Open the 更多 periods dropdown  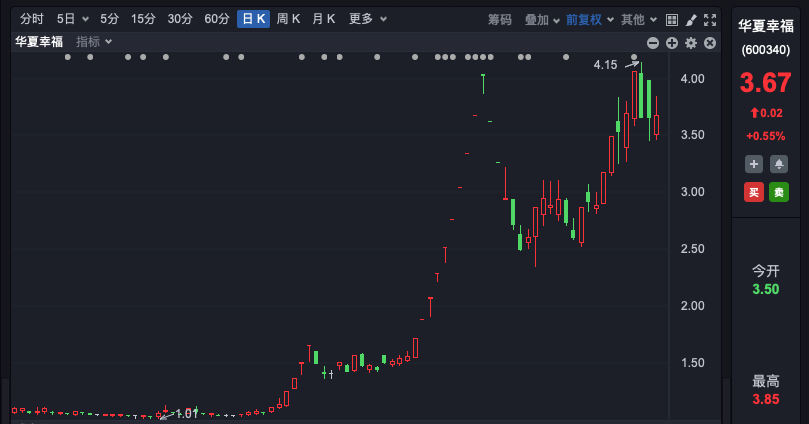pos(365,19)
